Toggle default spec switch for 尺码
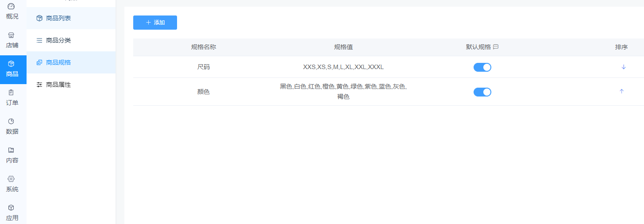Image resolution: width=644 pixels, height=224 pixels. coord(482,67)
